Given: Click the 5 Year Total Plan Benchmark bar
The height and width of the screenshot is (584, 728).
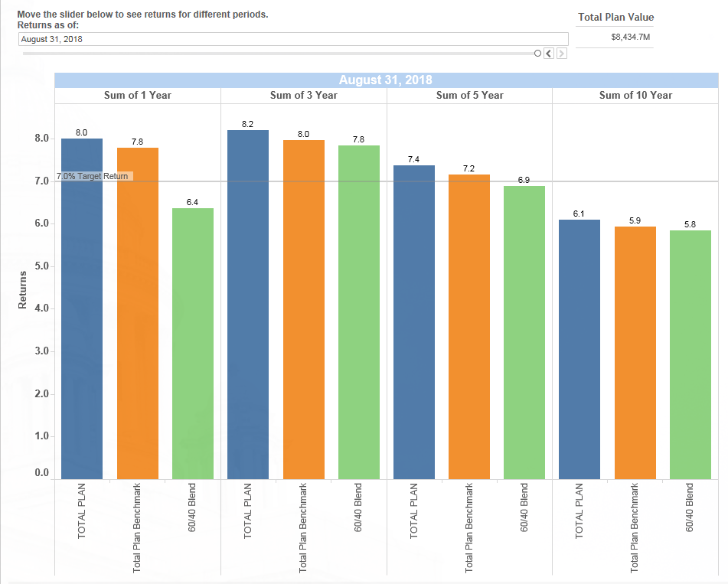Looking at the screenshot, I should pyautogui.click(x=469, y=327).
